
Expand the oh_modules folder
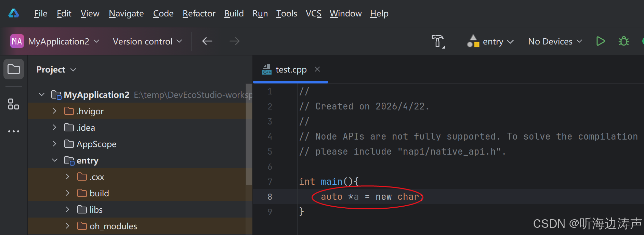(x=67, y=226)
